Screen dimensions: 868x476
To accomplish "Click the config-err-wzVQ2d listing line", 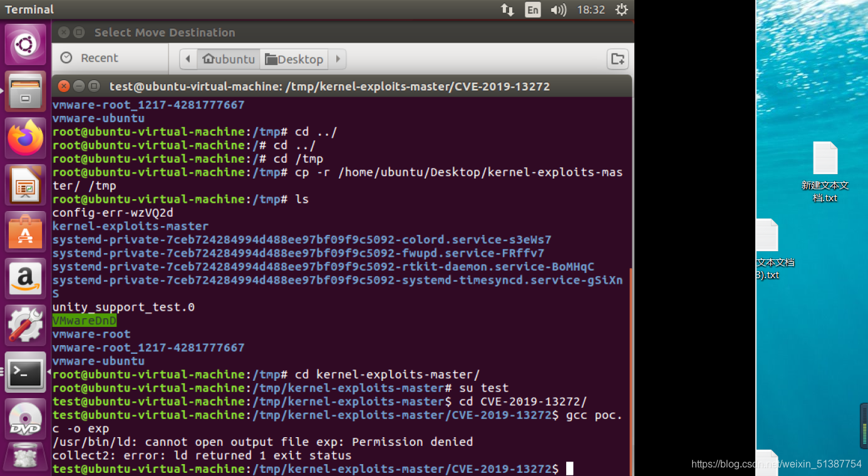I will [x=113, y=213].
